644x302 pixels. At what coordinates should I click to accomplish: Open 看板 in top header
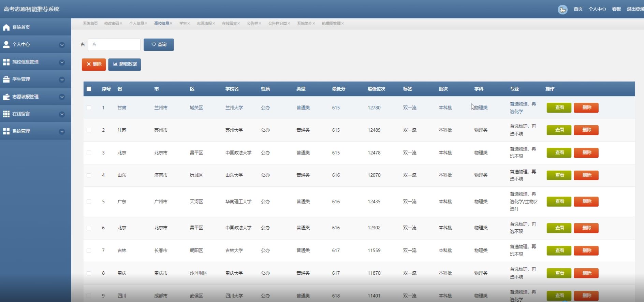(616, 9)
